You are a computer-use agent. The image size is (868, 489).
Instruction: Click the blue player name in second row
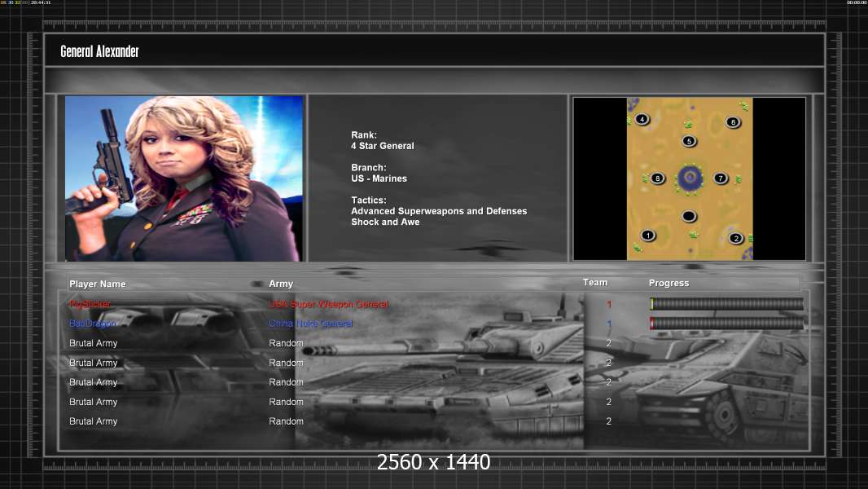coord(93,324)
